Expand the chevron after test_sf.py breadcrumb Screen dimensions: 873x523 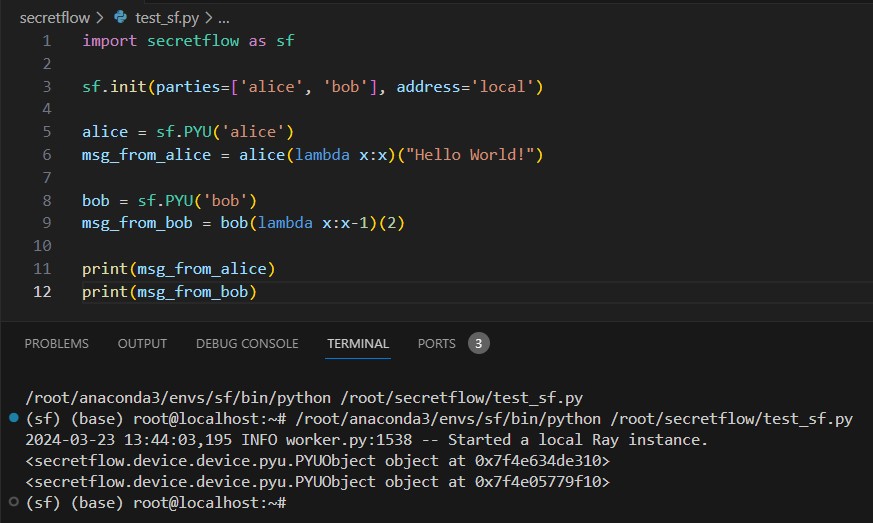208,18
